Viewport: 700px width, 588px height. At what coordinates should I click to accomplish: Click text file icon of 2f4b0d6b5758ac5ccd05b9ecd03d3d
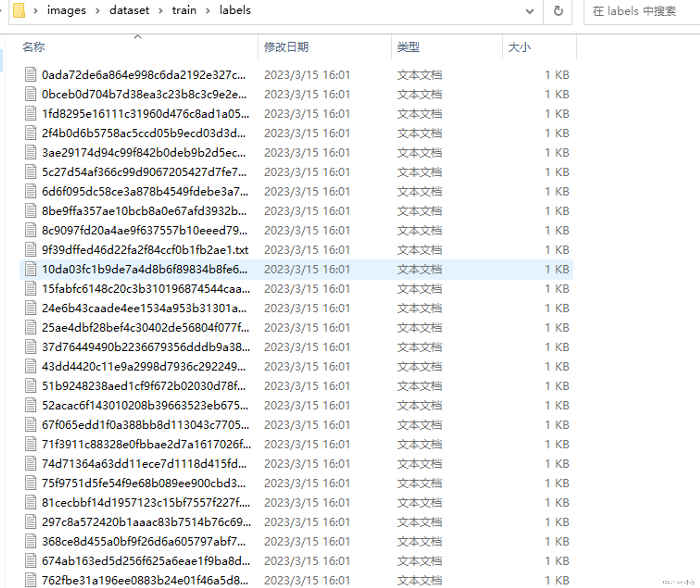tap(31, 133)
